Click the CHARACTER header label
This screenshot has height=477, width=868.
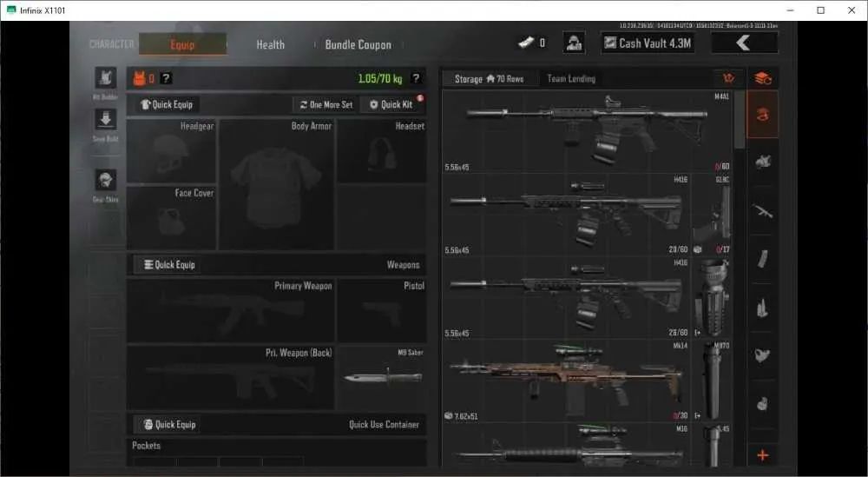coord(112,44)
